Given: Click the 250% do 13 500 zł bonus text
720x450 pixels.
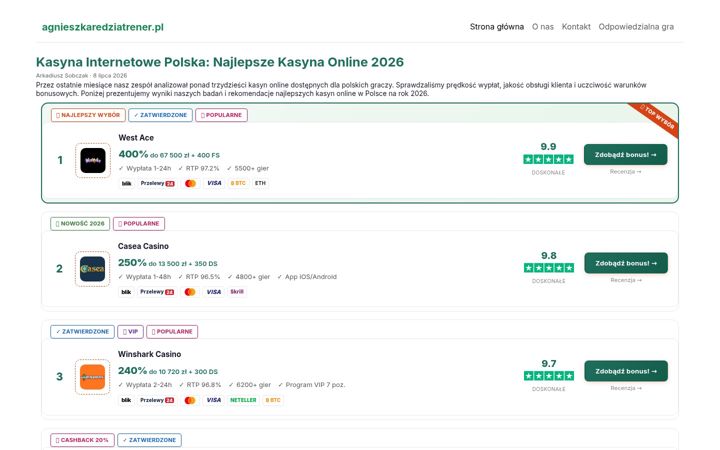Looking at the screenshot, I should pyautogui.click(x=168, y=263).
